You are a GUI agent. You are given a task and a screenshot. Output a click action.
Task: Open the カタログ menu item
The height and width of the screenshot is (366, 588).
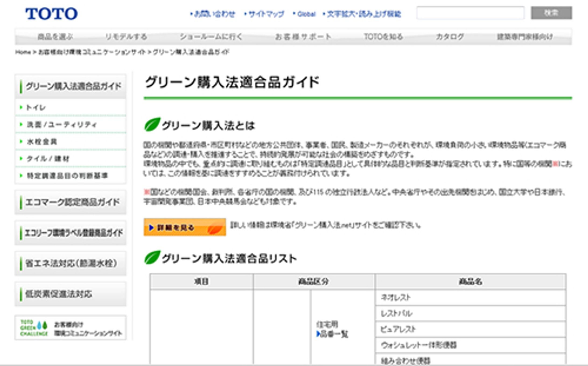[x=450, y=37]
